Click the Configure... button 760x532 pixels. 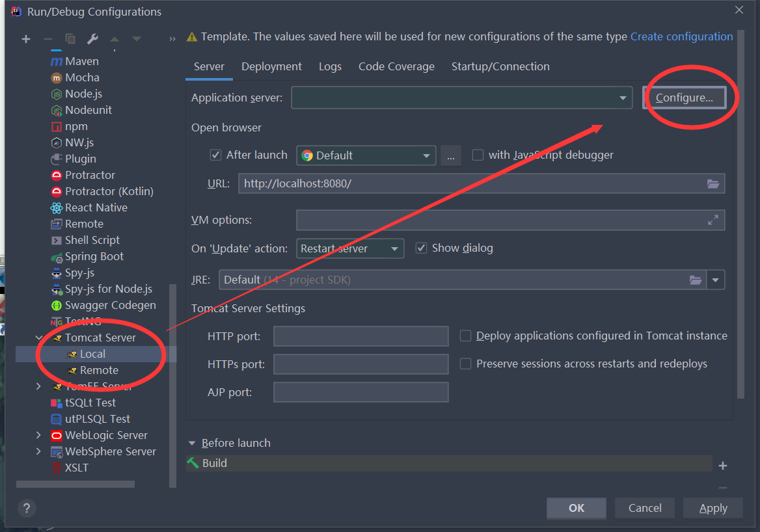(685, 98)
